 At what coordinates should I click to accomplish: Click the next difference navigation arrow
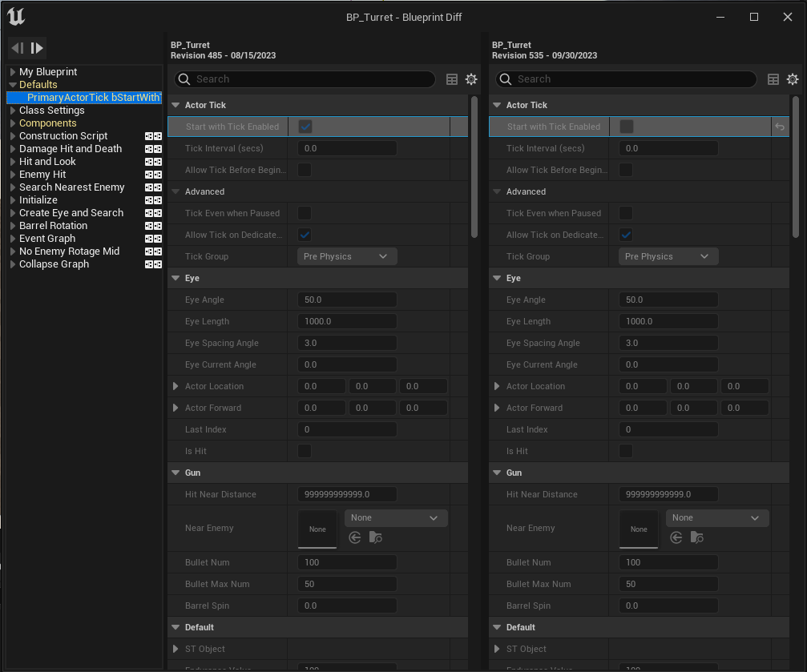click(36, 47)
